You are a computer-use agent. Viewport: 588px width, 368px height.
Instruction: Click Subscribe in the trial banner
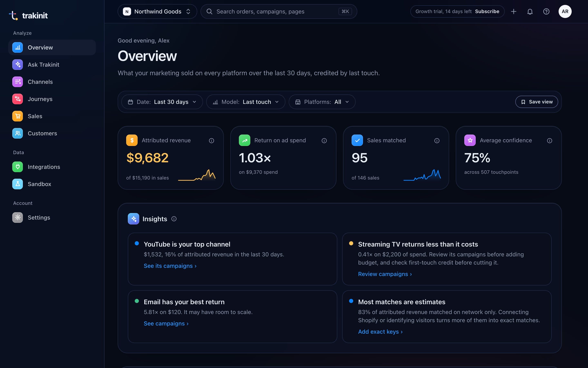tap(487, 11)
